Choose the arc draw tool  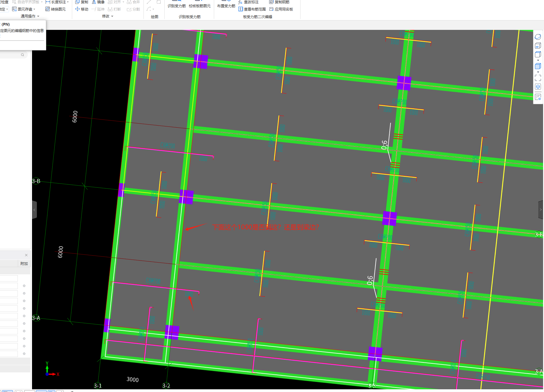149,9
